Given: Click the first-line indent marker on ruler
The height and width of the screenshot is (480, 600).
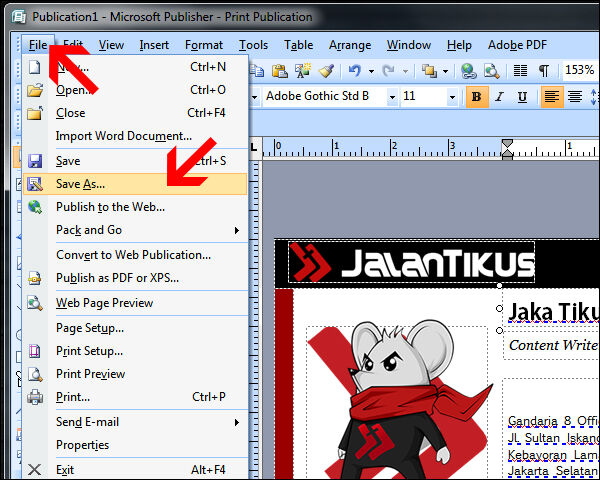Looking at the screenshot, I should pyautogui.click(x=507, y=144).
